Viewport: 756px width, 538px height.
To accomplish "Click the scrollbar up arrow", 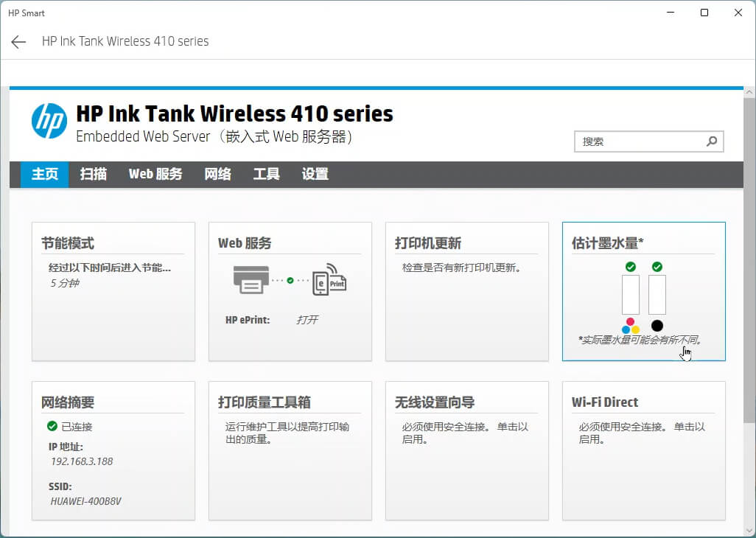I will (x=749, y=91).
